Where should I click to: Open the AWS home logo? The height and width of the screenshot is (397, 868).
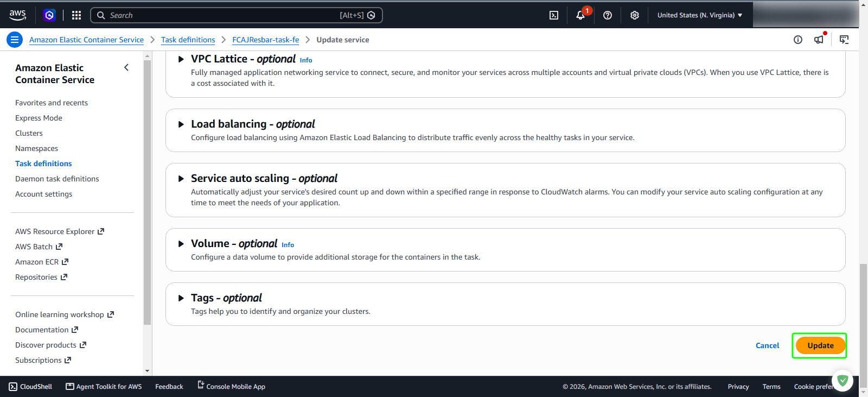[17, 15]
